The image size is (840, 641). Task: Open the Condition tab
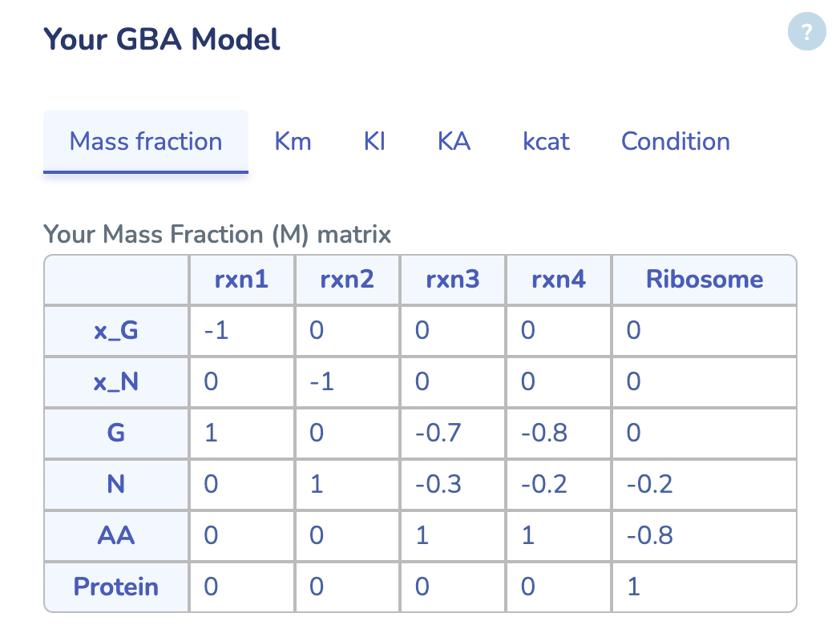click(675, 141)
